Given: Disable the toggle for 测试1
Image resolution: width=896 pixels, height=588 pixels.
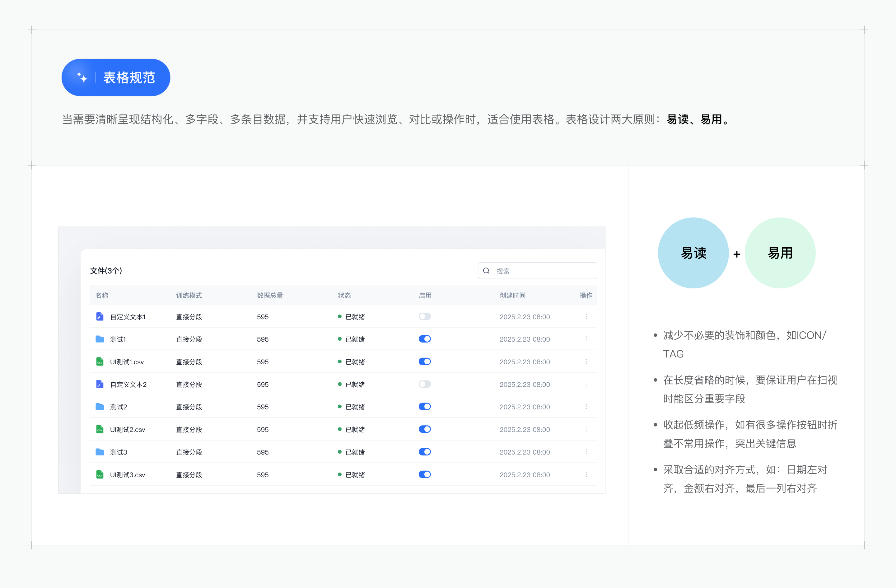Looking at the screenshot, I should (x=425, y=339).
